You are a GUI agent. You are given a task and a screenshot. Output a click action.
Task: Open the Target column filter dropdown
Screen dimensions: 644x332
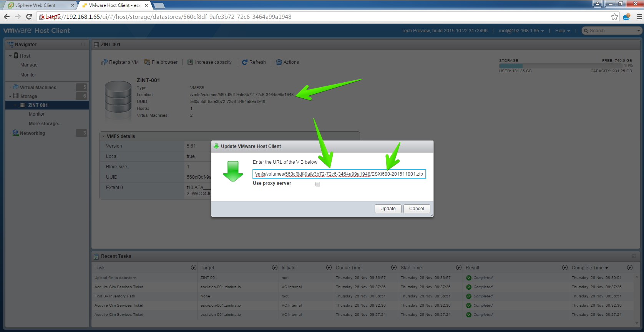pyautogui.click(x=275, y=267)
